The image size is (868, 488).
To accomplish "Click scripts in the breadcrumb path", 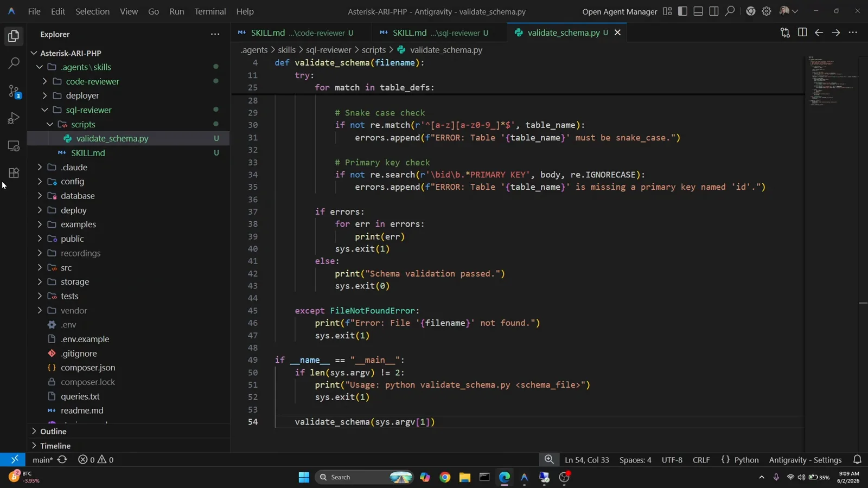I will [x=374, y=50].
